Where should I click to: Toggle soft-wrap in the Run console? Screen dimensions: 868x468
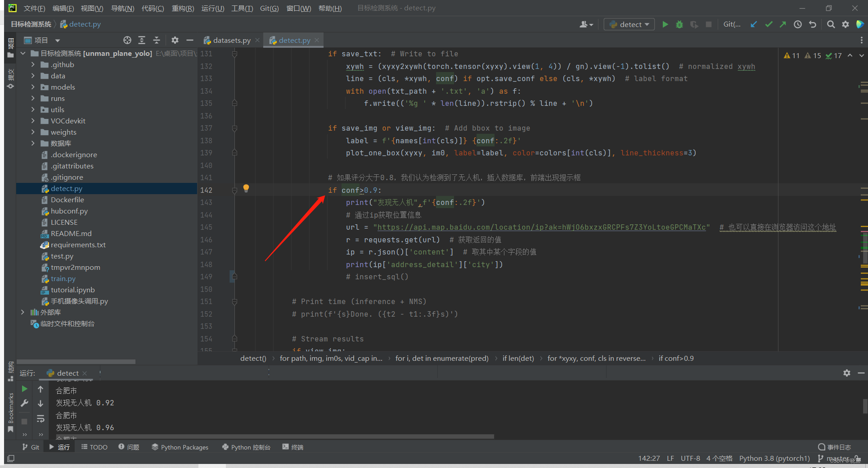pos(40,418)
